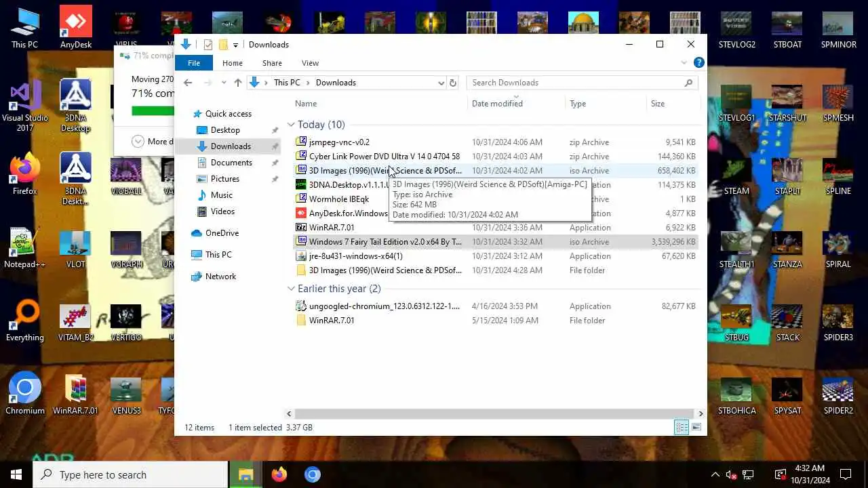This screenshot has width=868, height=488.
Task: Select the STEVLOG2 desktop icon
Action: pos(736,30)
